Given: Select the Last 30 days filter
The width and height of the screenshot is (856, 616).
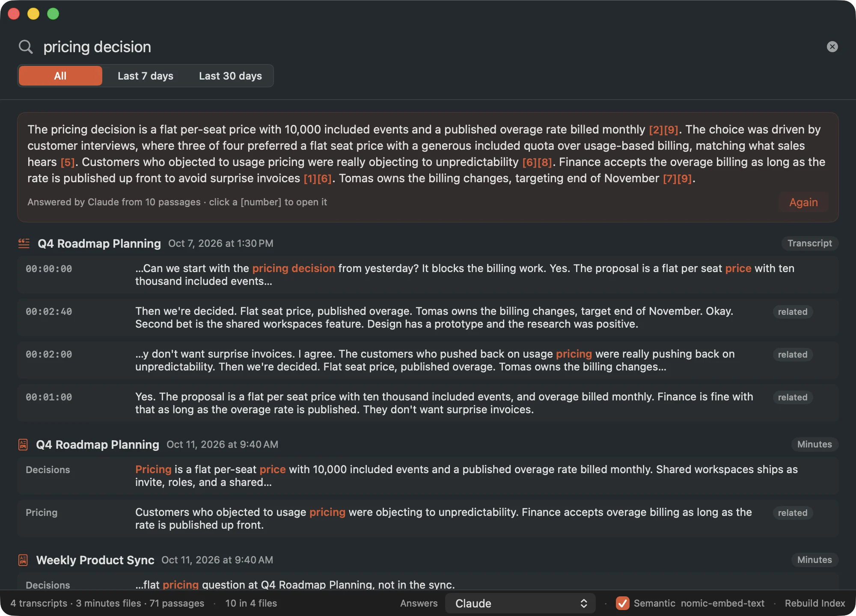Looking at the screenshot, I should coord(230,76).
